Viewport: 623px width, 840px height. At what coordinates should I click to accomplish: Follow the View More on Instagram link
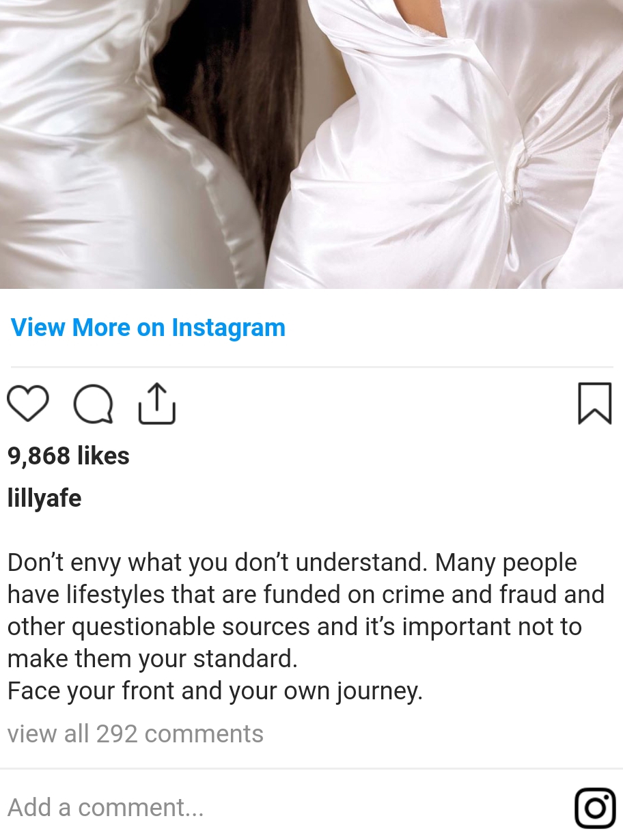(148, 328)
